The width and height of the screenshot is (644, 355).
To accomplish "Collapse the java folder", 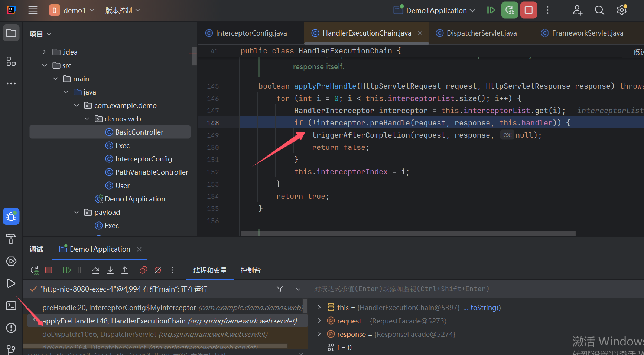I will point(66,92).
